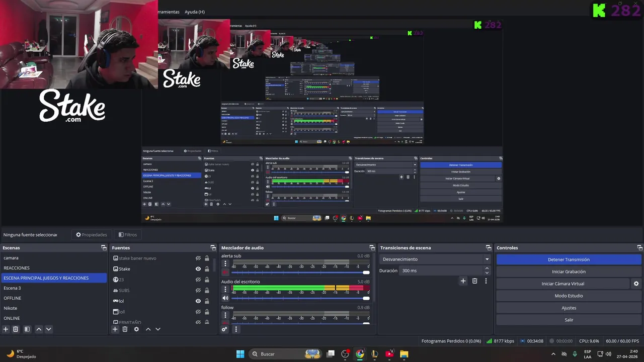Open source properties gear in Fuentes toolbar
This screenshot has height=362, width=644.
click(x=136, y=329)
